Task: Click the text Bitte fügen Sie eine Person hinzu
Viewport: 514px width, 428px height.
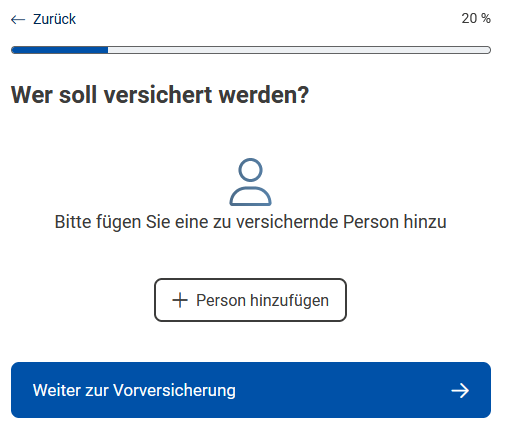Action: [250, 222]
